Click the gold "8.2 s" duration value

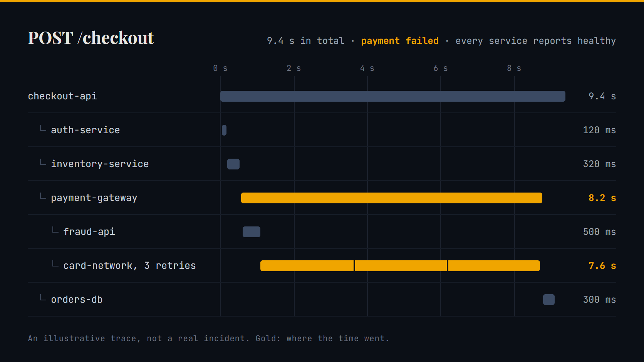click(602, 198)
